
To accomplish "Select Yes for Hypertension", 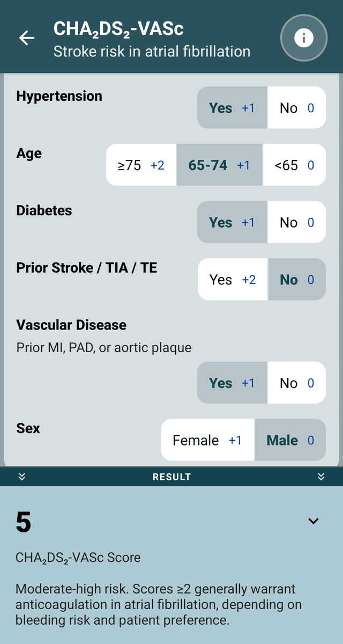I will (232, 108).
